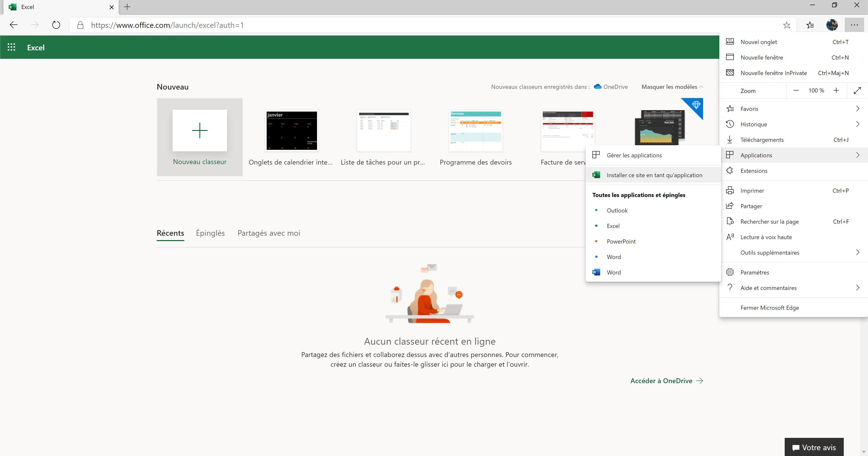This screenshot has width=868, height=456.
Task: Close the Excel browser tab
Action: click(112, 7)
